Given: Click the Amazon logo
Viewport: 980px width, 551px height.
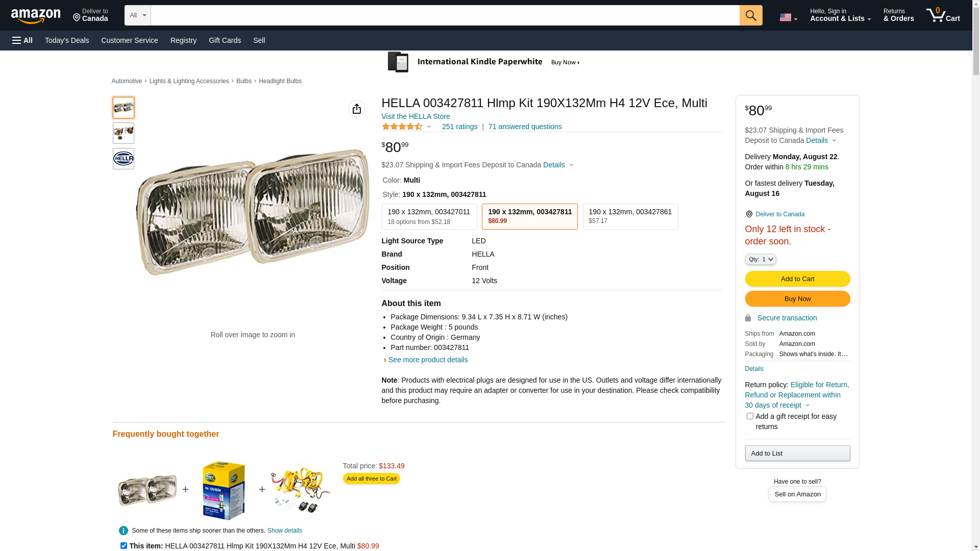Looking at the screenshot, I should coord(36,16).
